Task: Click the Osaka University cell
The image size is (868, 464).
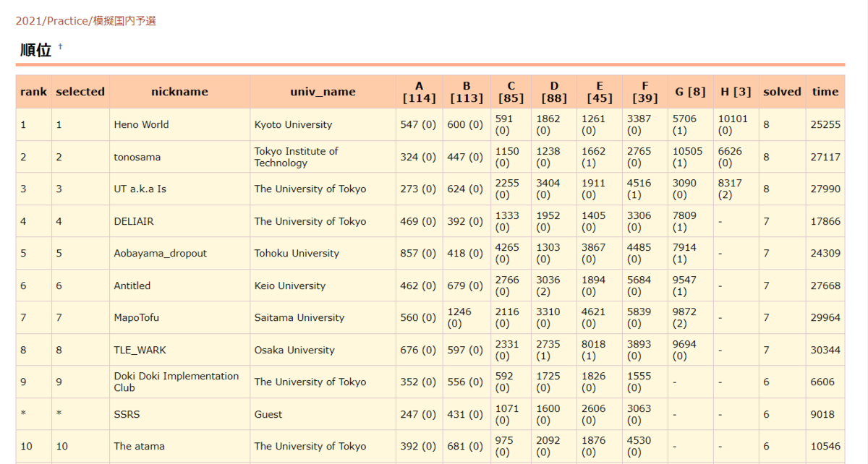Action: tap(323, 350)
